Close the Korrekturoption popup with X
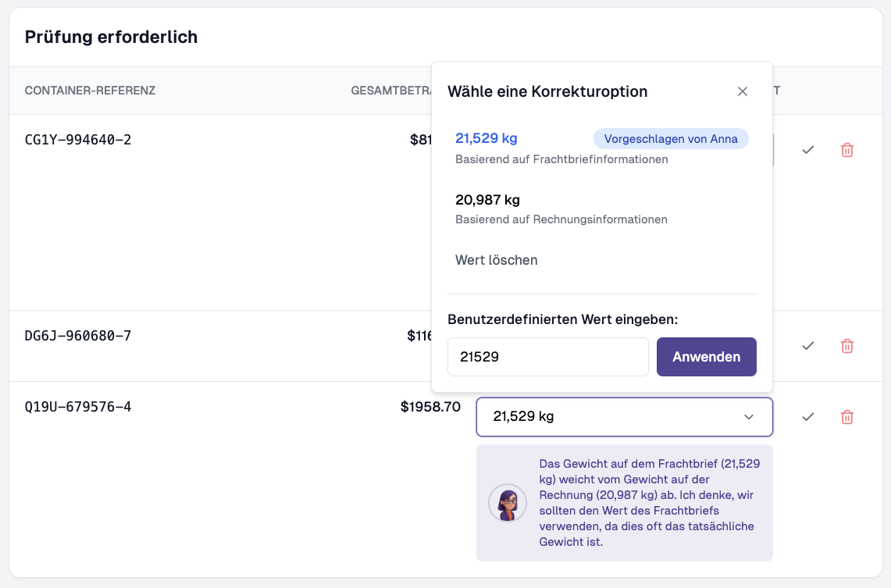 coord(742,91)
